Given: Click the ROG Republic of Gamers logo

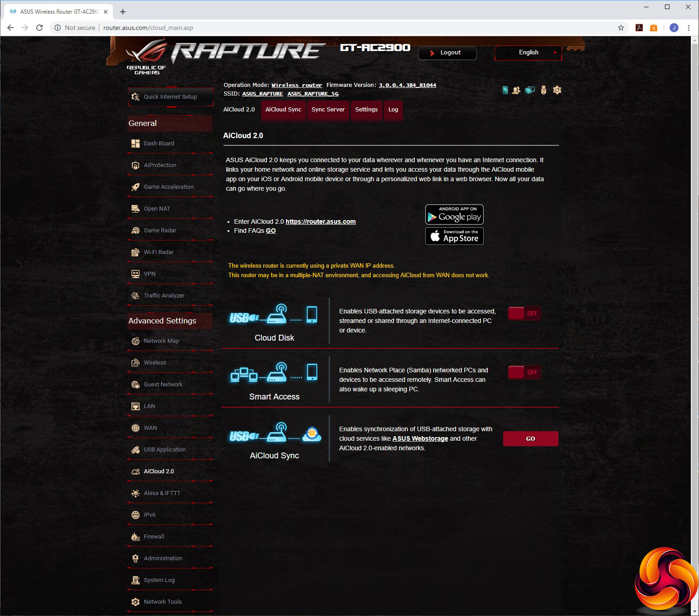Looking at the screenshot, I should (146, 58).
